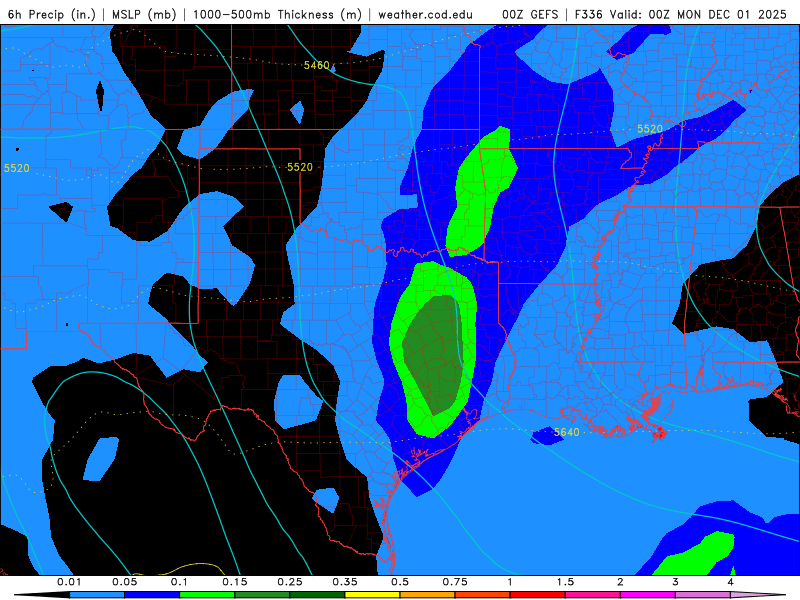Click the 'Valid: 00Z MON DEC 01 2025' text
800x600 pixels.
tap(698, 14)
